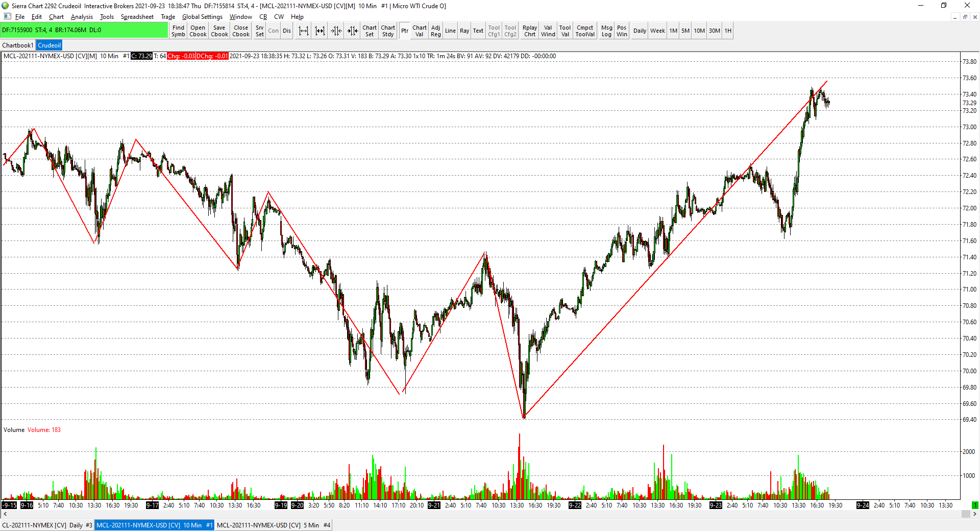Screen dimensions: 980x531
Task: Open the Tools menu
Action: (x=107, y=17)
